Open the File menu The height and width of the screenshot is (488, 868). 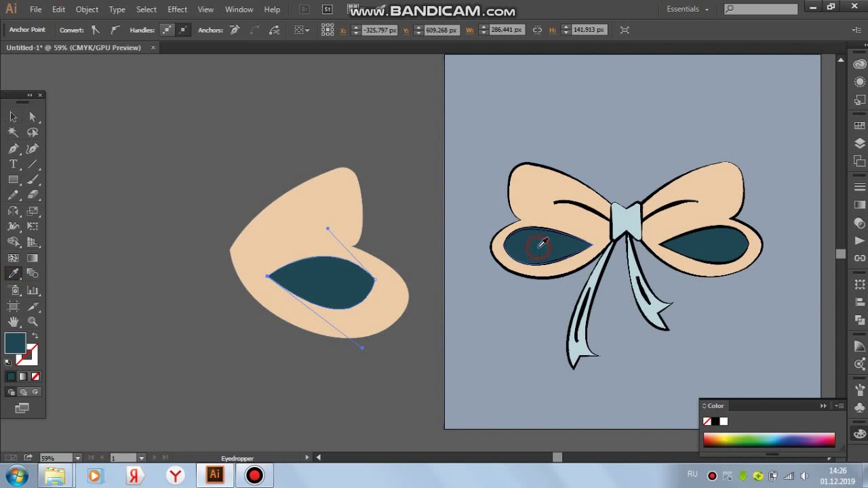(x=35, y=9)
